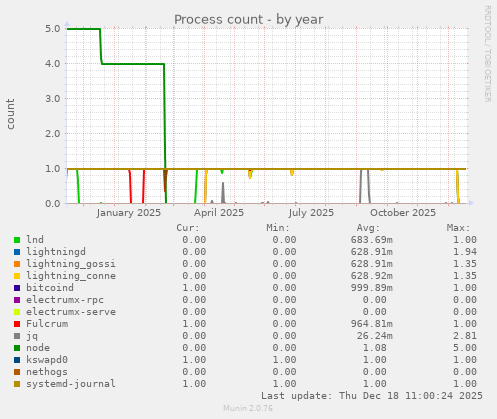This screenshot has width=497, height=419.
Task: Click bitcoind average value 999.89m
Action: 372,288
